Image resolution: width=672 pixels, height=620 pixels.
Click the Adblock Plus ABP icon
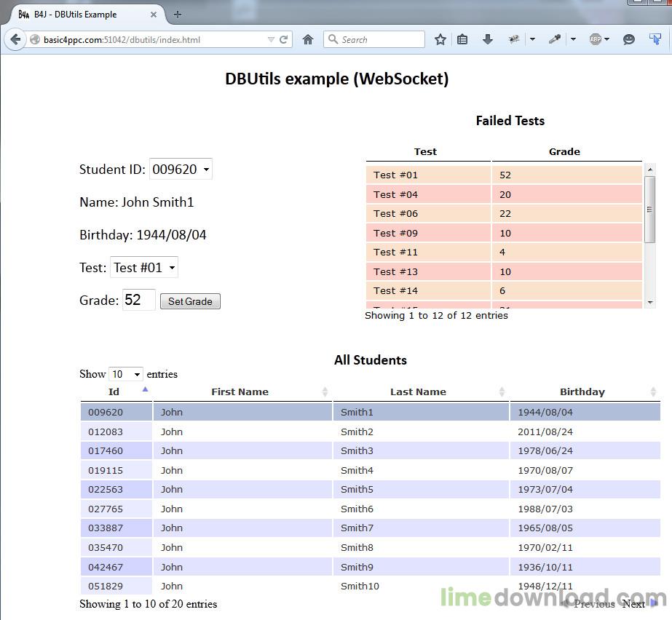[595, 40]
